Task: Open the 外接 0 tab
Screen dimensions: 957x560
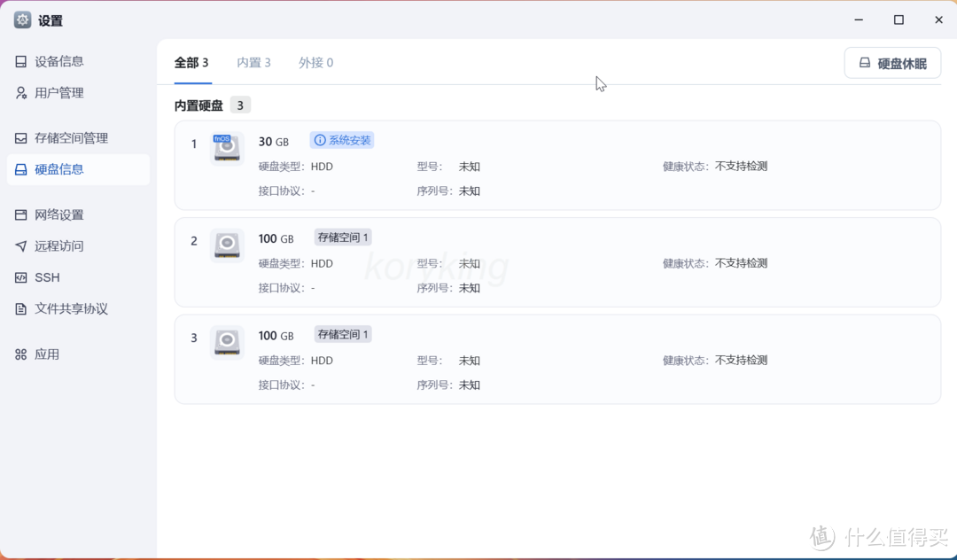Action: 315,62
